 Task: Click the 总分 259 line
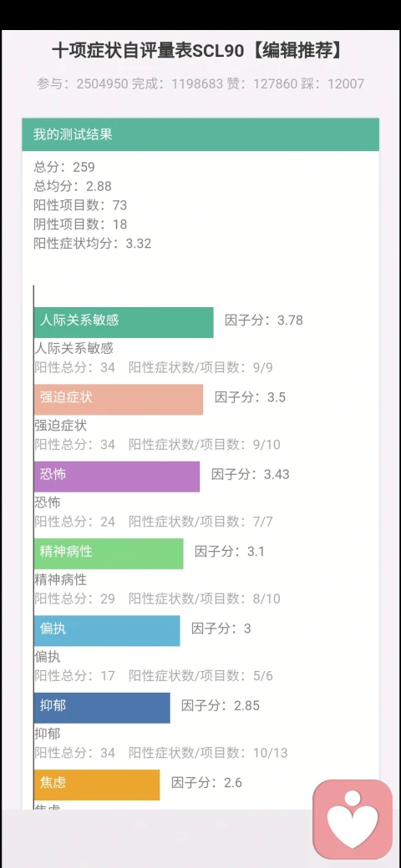coord(64,167)
